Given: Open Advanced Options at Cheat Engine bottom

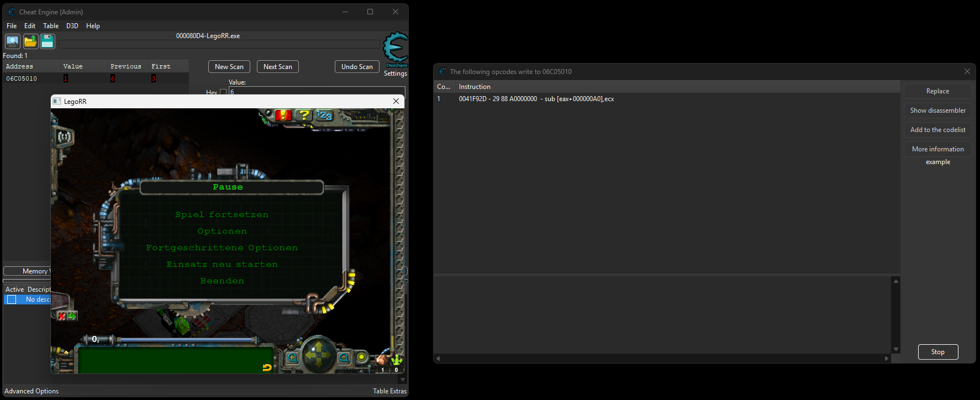Looking at the screenshot, I should click(x=31, y=391).
